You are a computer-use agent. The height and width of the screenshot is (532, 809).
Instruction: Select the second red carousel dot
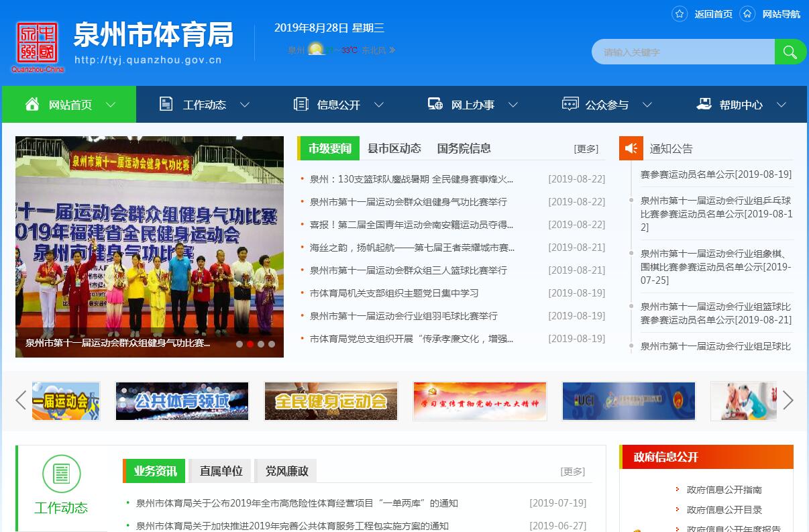pos(250,344)
